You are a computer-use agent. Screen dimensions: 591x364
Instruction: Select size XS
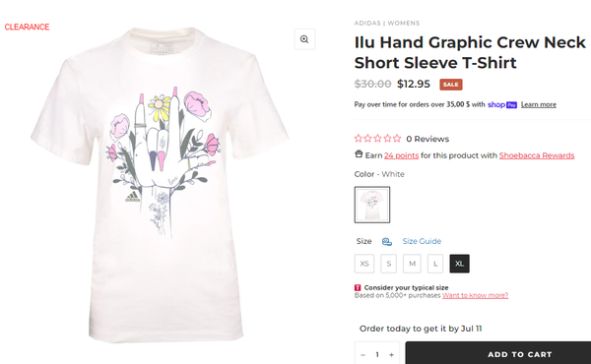pyautogui.click(x=364, y=264)
